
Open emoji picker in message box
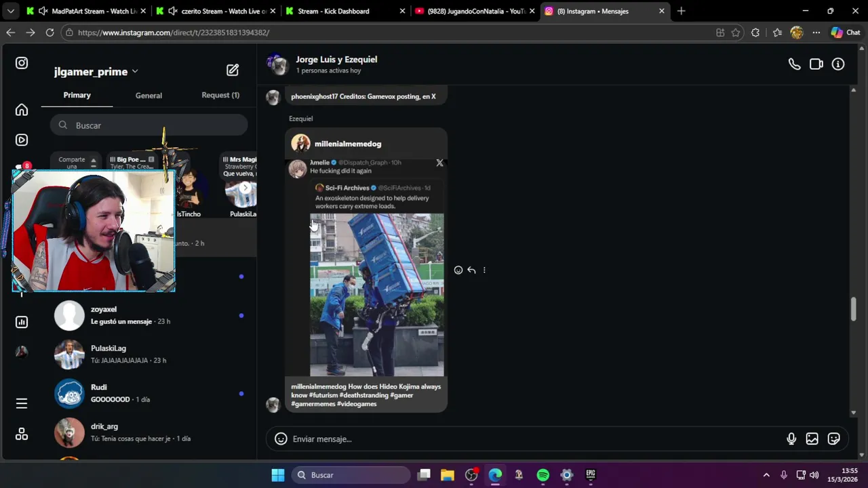(x=281, y=439)
